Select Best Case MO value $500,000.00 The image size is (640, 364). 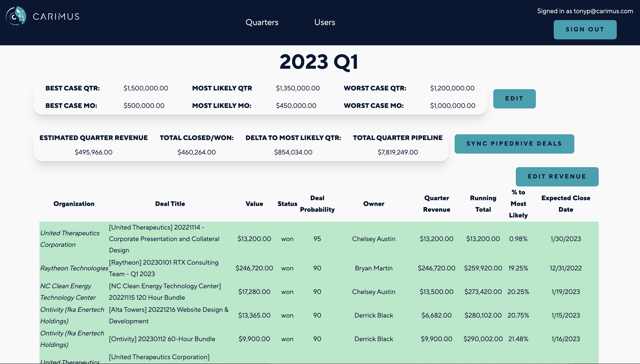pos(144,105)
